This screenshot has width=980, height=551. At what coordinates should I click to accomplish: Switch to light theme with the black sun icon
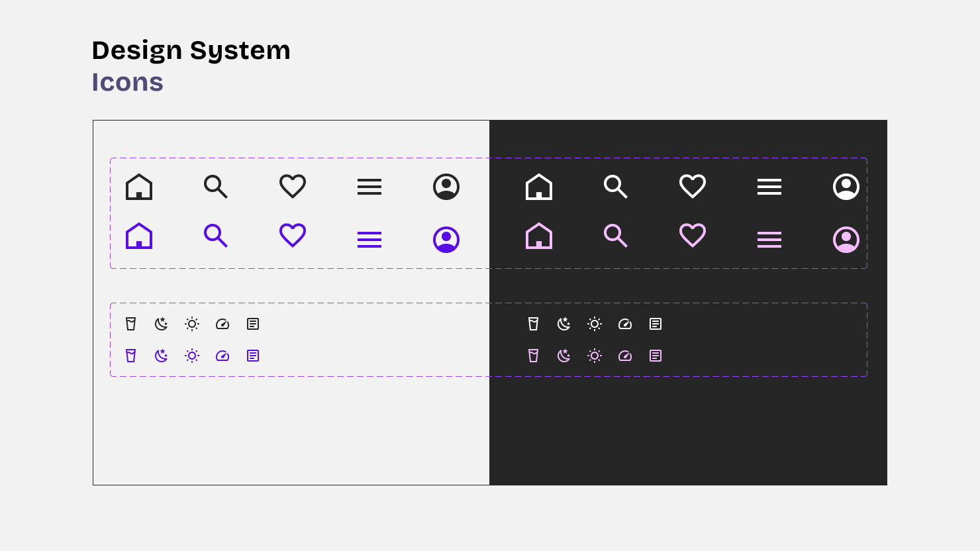191,324
